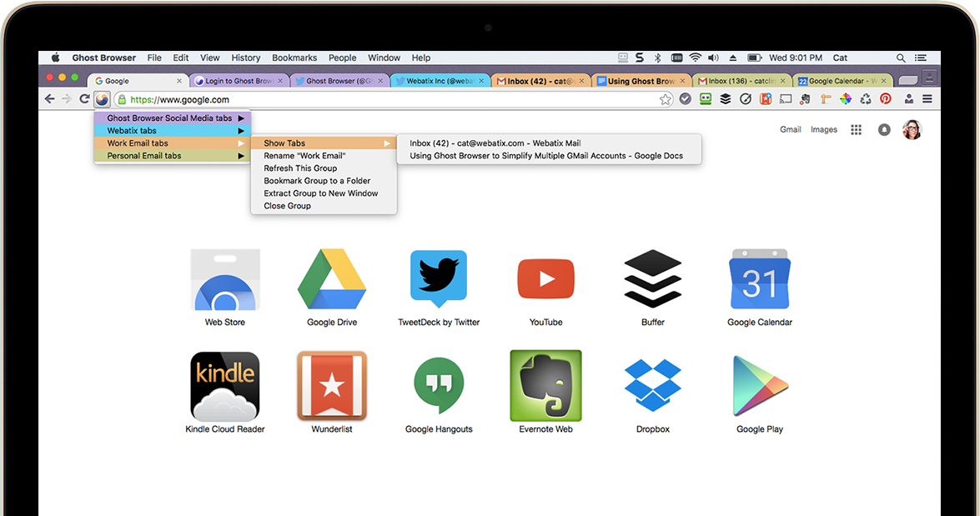980x516 pixels.
Task: Click the Cast screen extension icon
Action: 785,99
